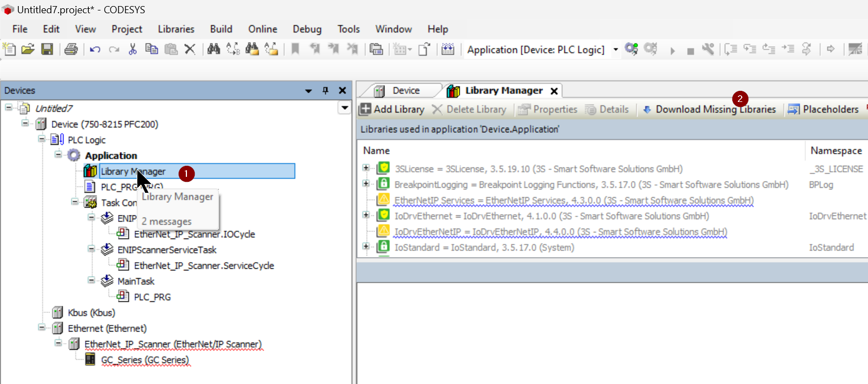Click the Details button
868x384 pixels.
click(607, 109)
